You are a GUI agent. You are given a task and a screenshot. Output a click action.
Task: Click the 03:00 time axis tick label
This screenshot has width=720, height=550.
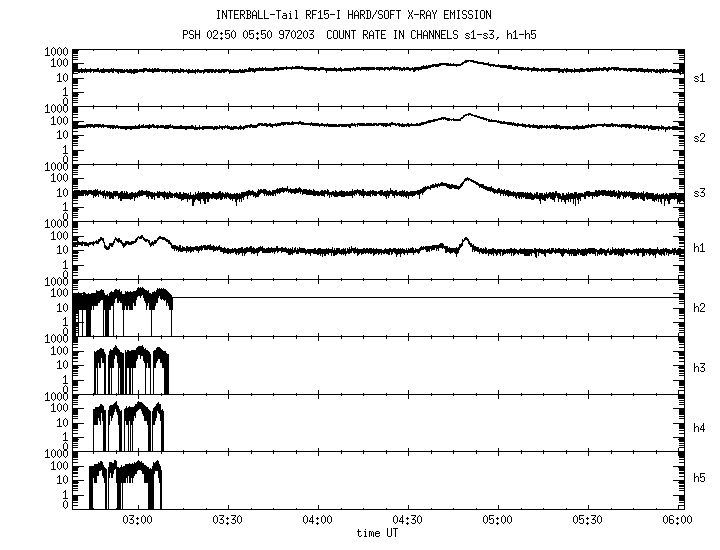pos(137,521)
